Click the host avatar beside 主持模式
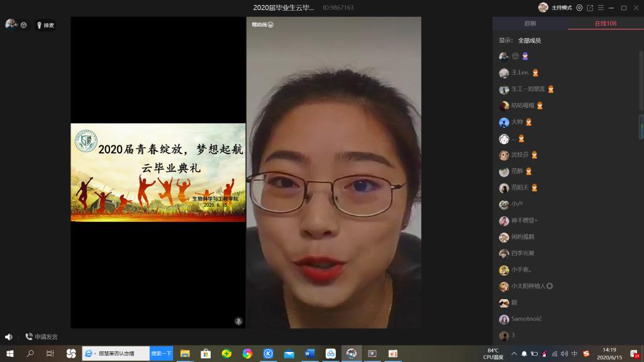Image resolution: width=644 pixels, height=362 pixels. [x=543, y=8]
